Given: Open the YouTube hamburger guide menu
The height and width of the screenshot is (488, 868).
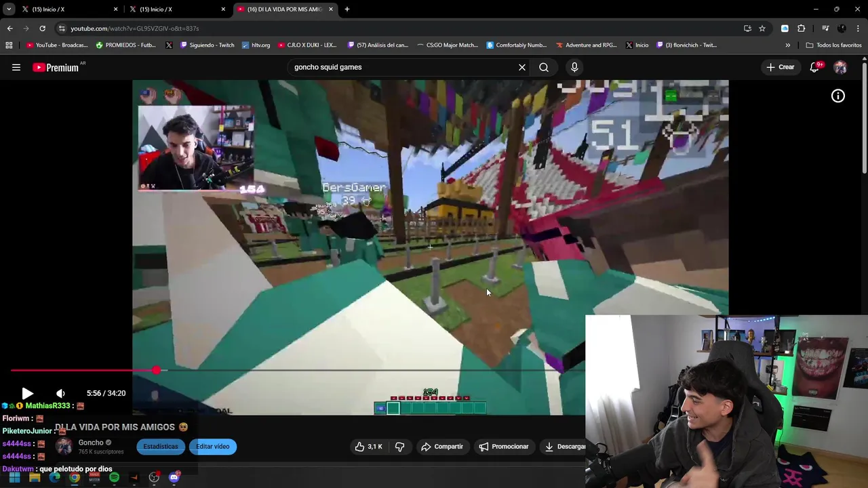Looking at the screenshot, I should [16, 67].
